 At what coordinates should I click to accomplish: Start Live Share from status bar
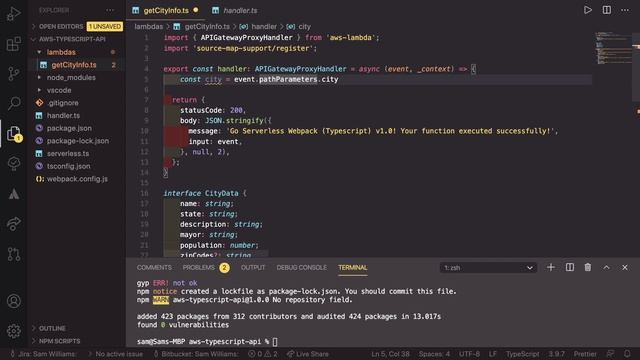(x=308, y=354)
